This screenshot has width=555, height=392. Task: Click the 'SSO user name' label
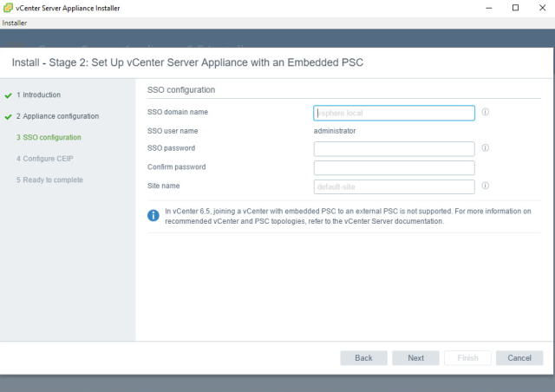point(173,131)
